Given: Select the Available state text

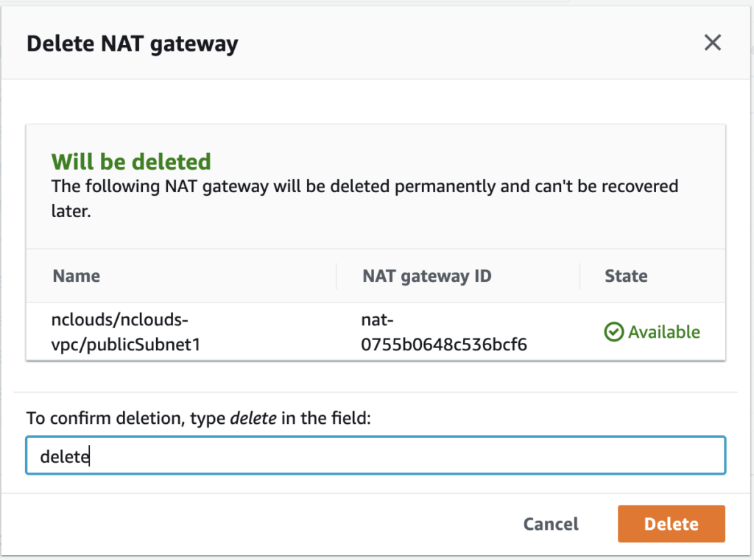Looking at the screenshot, I should click(664, 332).
